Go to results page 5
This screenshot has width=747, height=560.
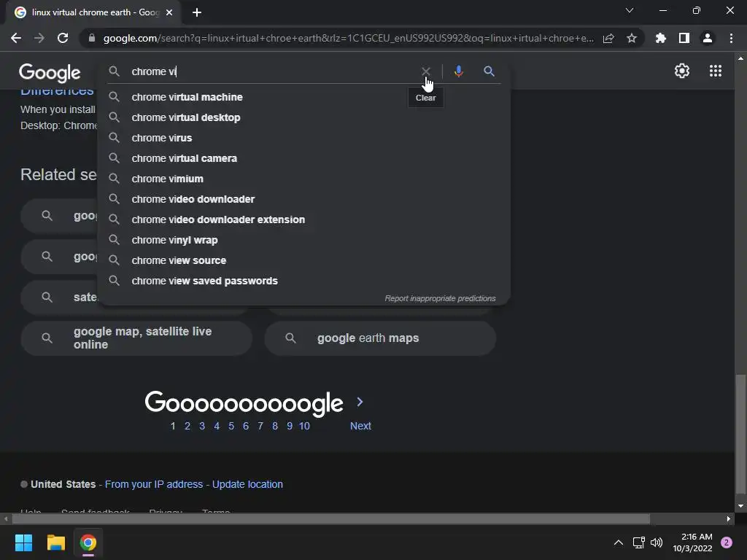(x=231, y=426)
